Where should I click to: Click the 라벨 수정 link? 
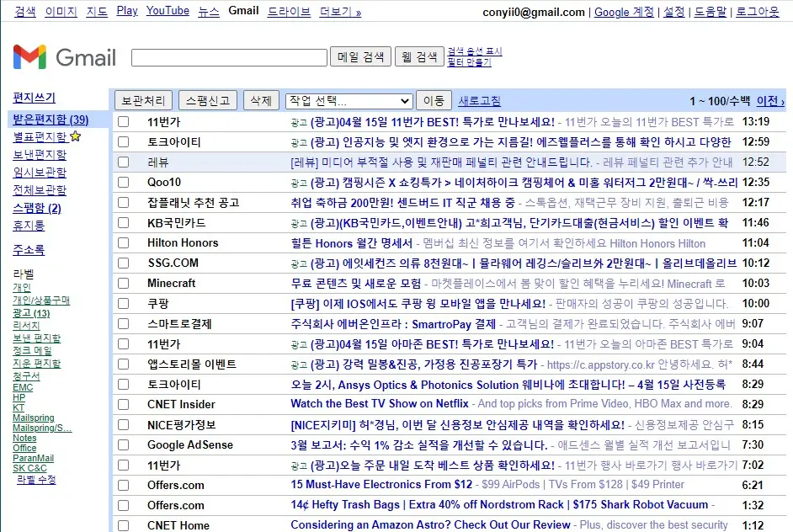(36, 480)
